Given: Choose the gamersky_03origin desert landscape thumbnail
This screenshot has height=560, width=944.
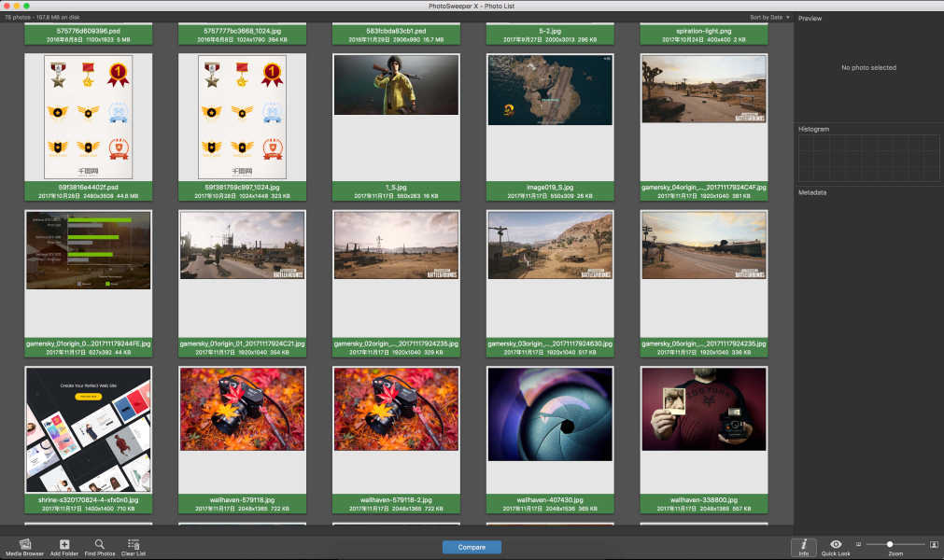Looking at the screenshot, I should 550,245.
